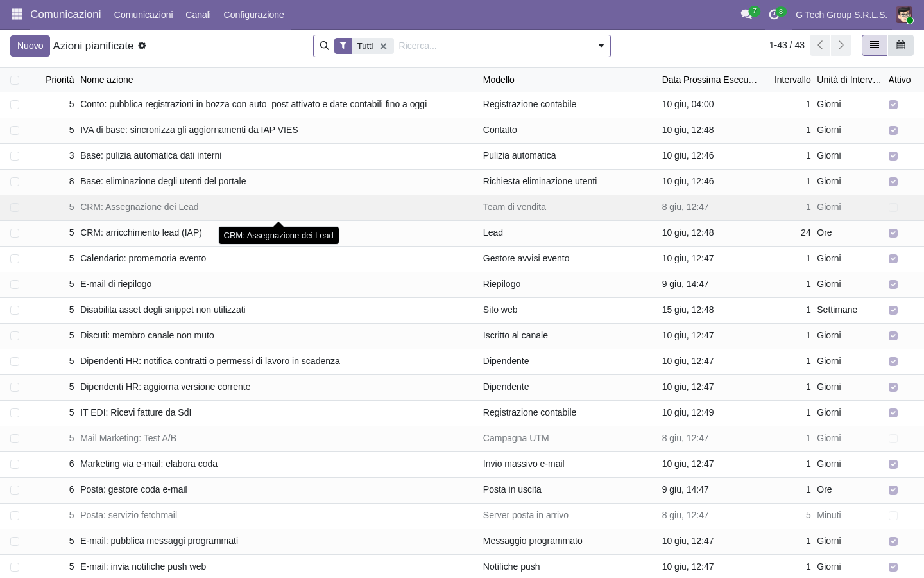Switch to calendar view
The image size is (924, 578).
click(901, 46)
